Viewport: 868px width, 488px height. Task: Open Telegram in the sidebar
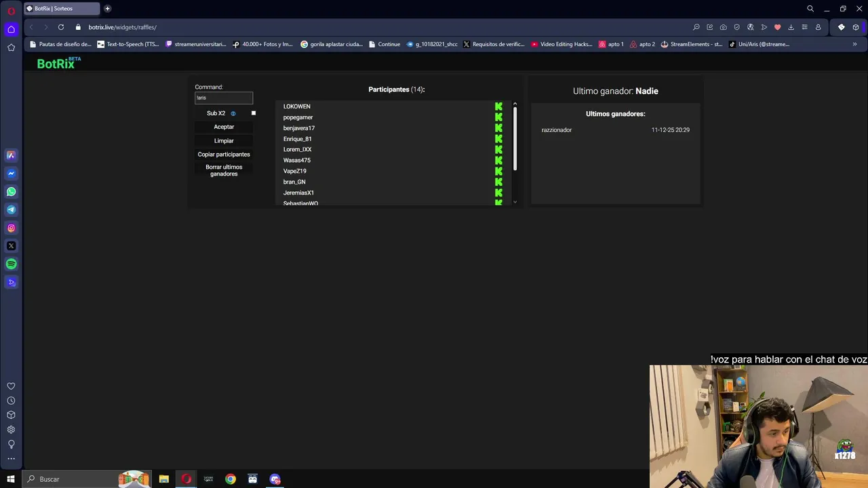pyautogui.click(x=11, y=210)
